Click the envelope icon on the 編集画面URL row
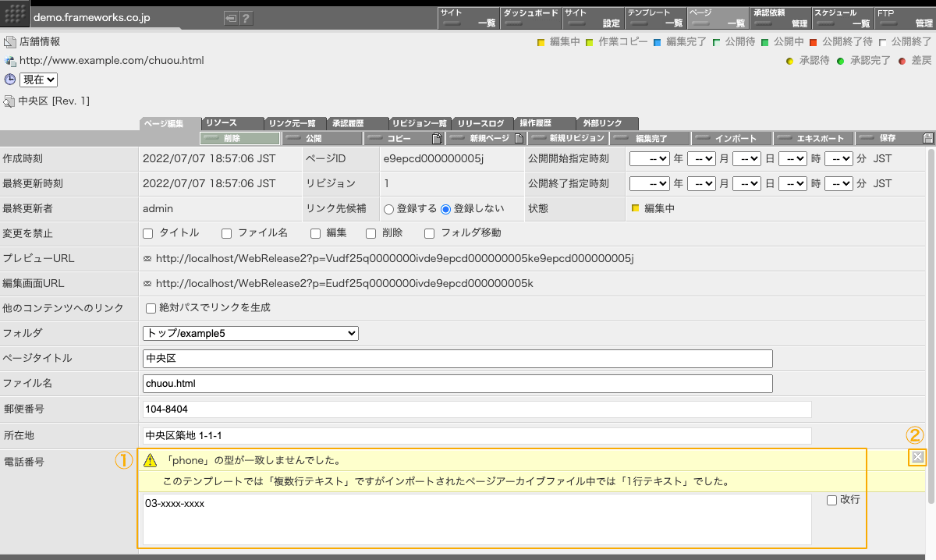 (x=148, y=283)
